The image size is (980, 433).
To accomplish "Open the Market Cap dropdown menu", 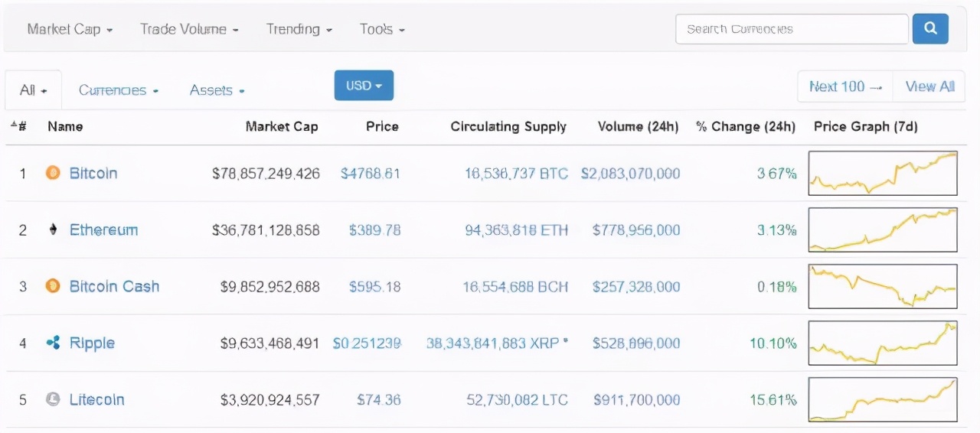I will click(70, 29).
